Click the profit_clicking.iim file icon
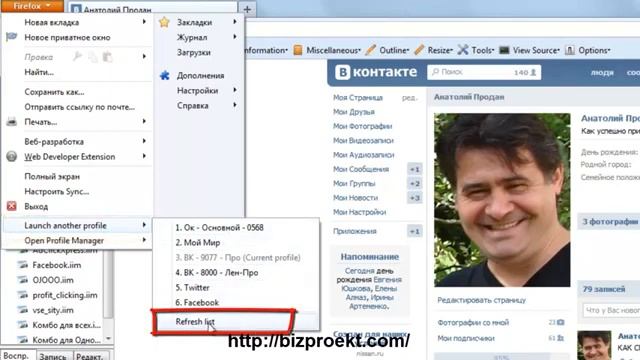The height and width of the screenshot is (360, 640). [x=23, y=295]
